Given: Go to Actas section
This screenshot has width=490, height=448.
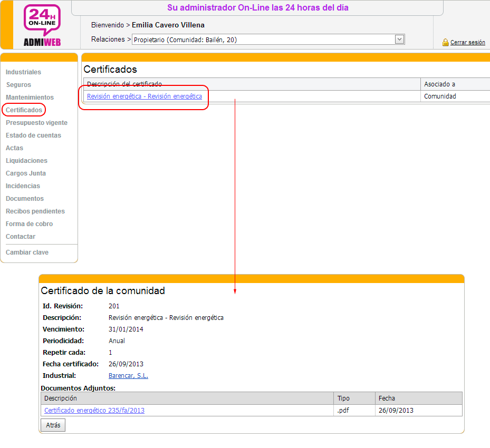Looking at the screenshot, I should pos(14,148).
